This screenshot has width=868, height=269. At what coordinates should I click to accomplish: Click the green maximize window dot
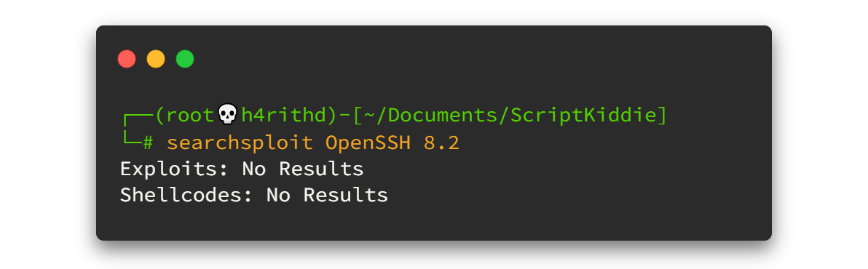point(185,59)
